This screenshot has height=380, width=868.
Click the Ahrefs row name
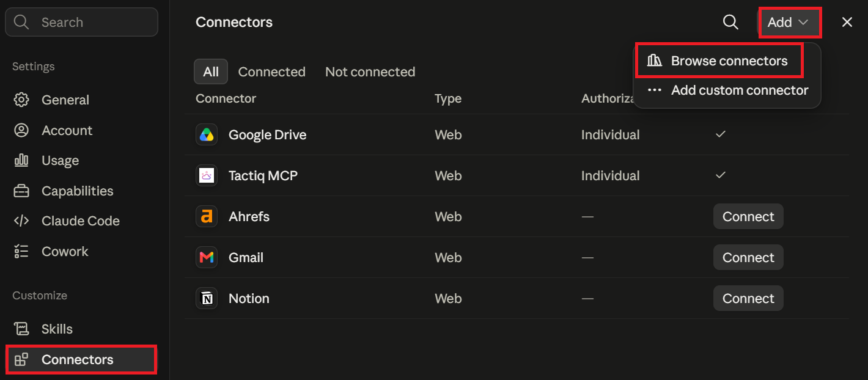point(249,216)
